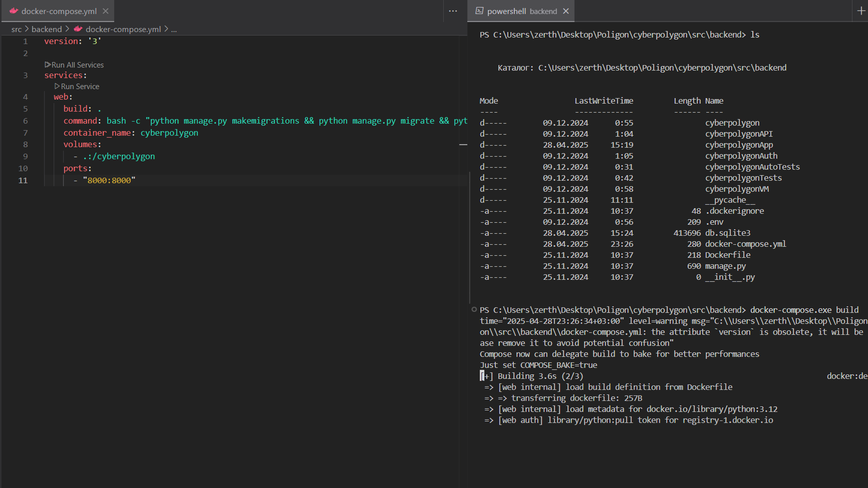868x488 pixels.
Task: Click the ports: key
Action: (77, 169)
